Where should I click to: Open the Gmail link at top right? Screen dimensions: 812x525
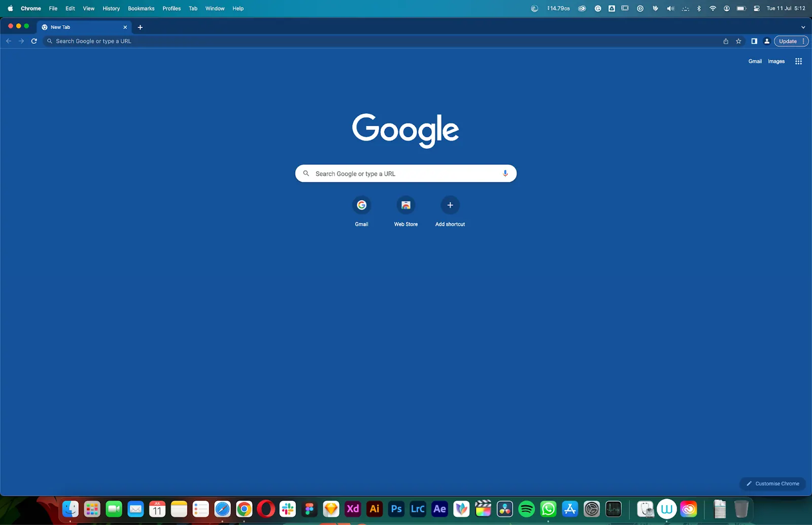[x=755, y=61]
